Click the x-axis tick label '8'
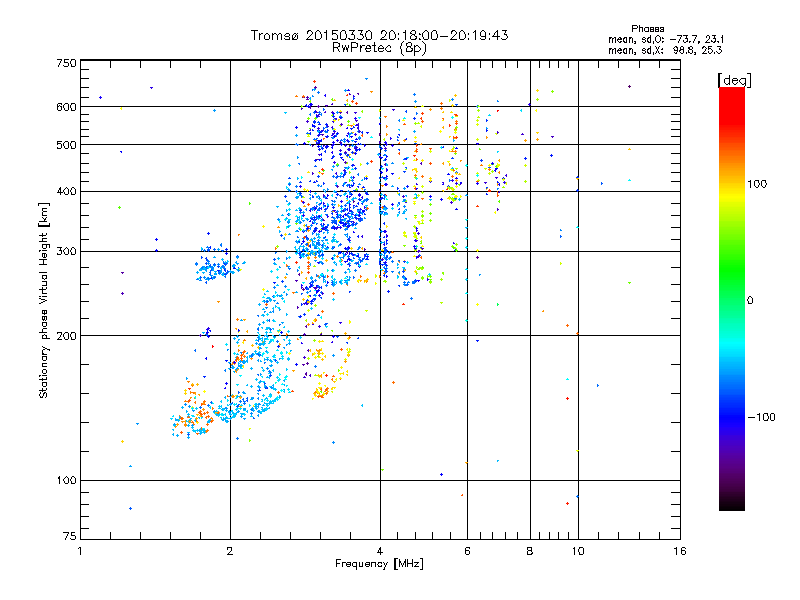800x600 pixels. point(530,551)
